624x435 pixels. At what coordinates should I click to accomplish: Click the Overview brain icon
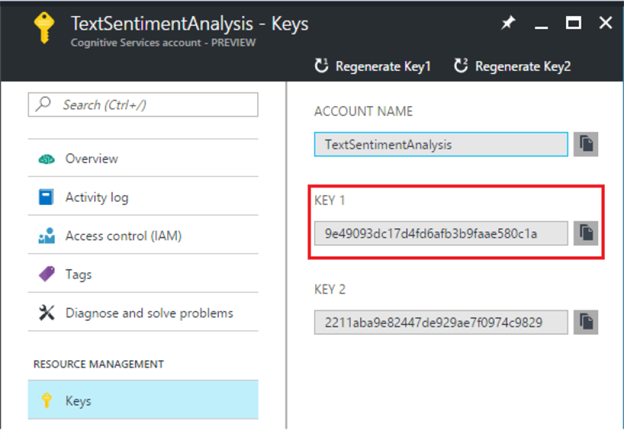tap(47, 159)
